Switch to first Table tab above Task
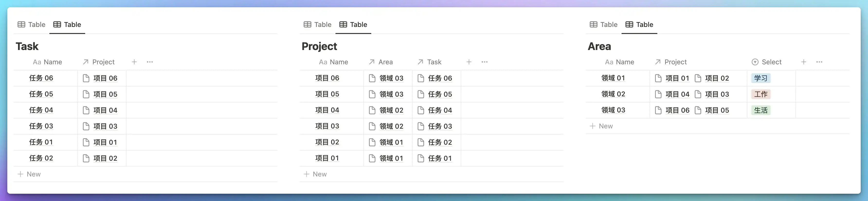Viewport: 868px width, 201px height. (31, 25)
